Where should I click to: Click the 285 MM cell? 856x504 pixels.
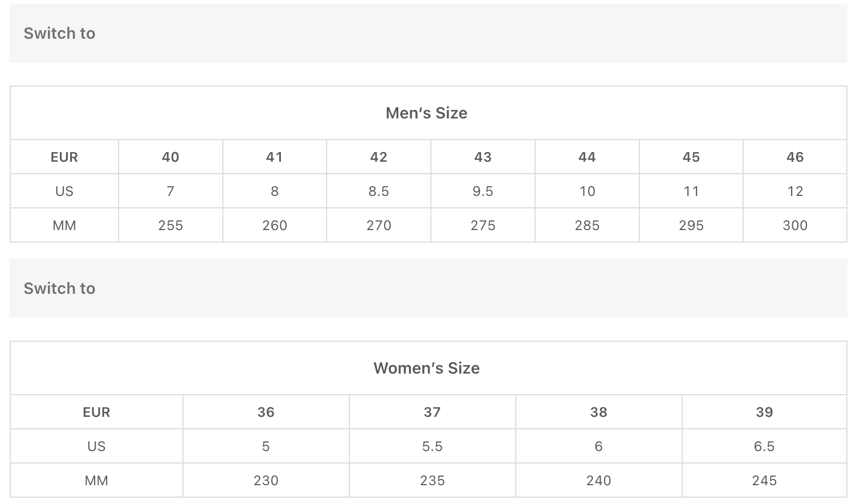[587, 226]
